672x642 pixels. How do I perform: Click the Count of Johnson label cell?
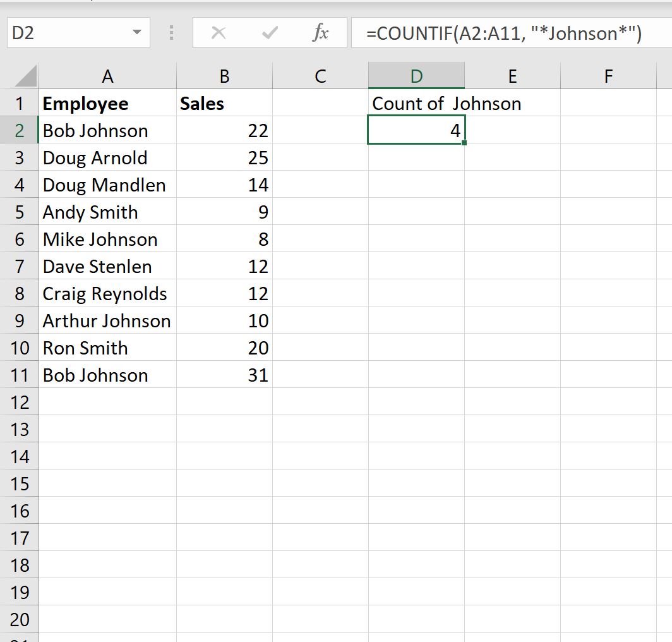[417, 103]
